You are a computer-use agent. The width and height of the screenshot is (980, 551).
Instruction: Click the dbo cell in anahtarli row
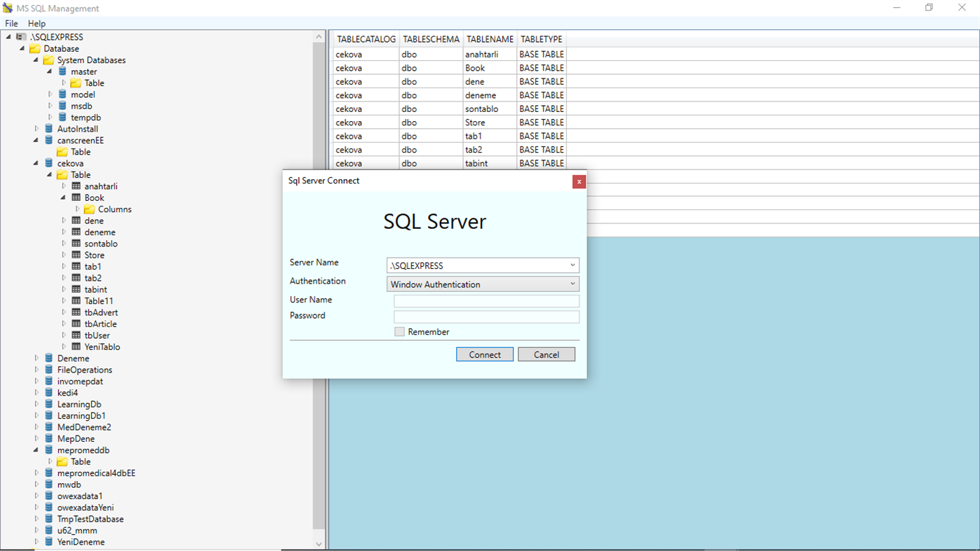[431, 54]
